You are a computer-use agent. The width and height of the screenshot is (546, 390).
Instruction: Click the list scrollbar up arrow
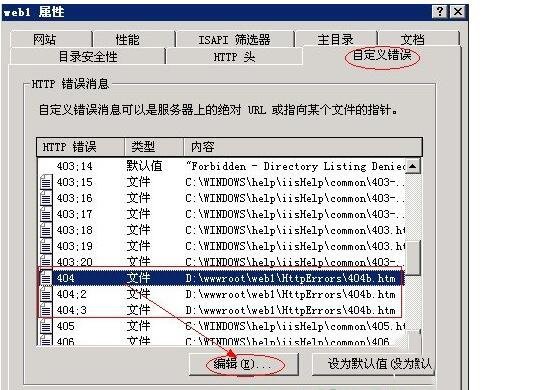(x=413, y=166)
